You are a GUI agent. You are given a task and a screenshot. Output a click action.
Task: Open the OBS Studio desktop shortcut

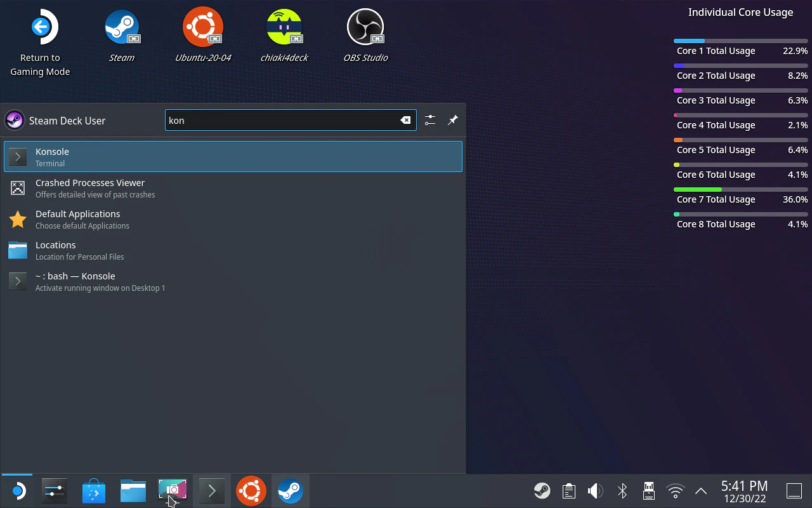[x=365, y=36]
